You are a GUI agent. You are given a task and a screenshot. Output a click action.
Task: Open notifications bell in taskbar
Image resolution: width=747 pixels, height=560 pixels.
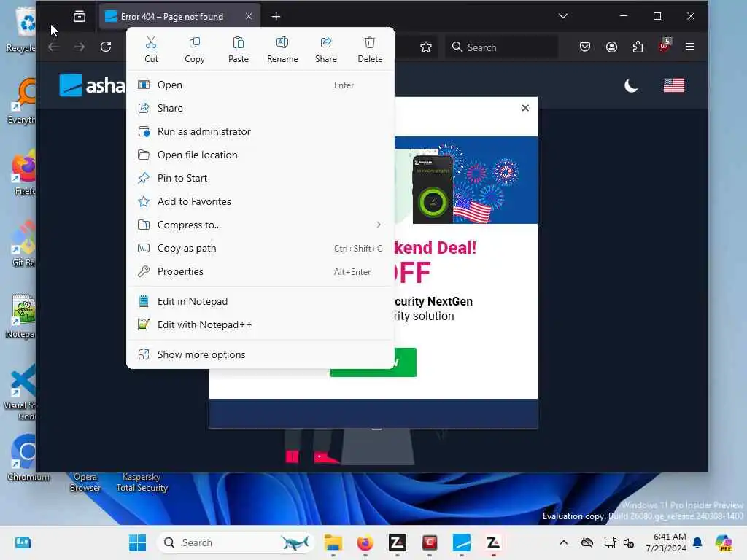point(697,542)
